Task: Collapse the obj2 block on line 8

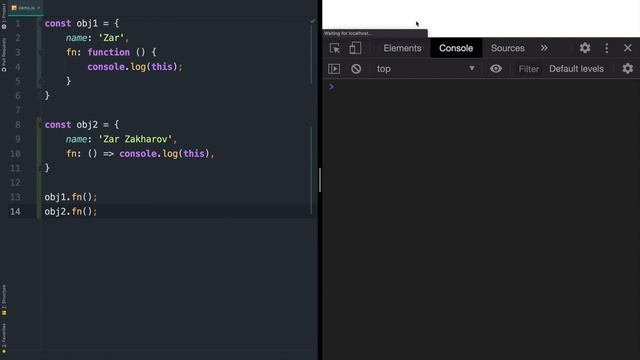Action: (x=40, y=124)
